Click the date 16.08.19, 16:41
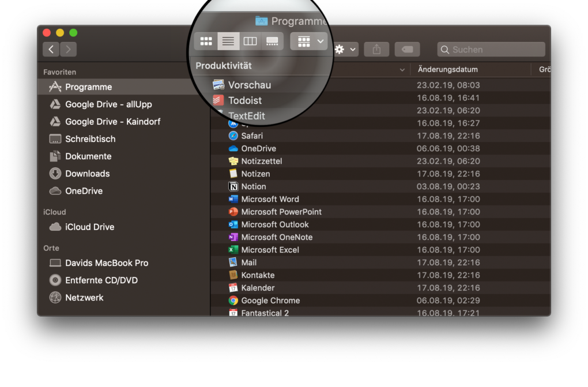Viewport: 588px width, 387px height. (x=448, y=97)
